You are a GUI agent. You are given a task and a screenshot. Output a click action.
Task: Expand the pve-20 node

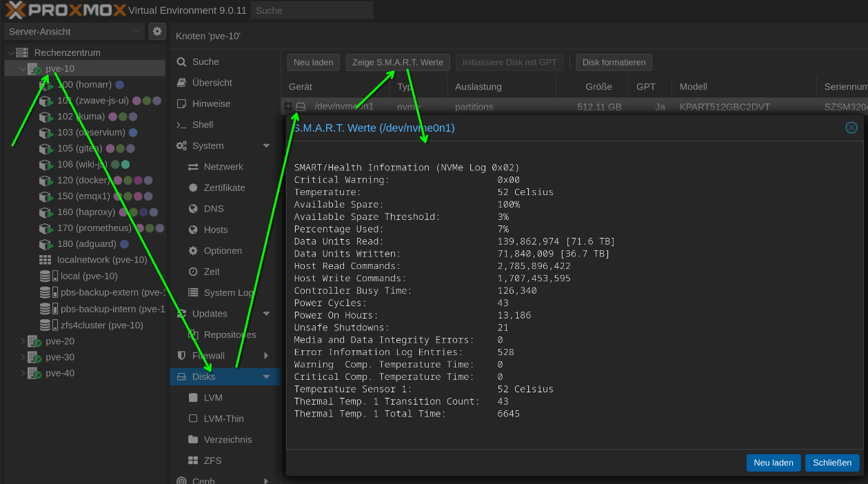click(22, 341)
